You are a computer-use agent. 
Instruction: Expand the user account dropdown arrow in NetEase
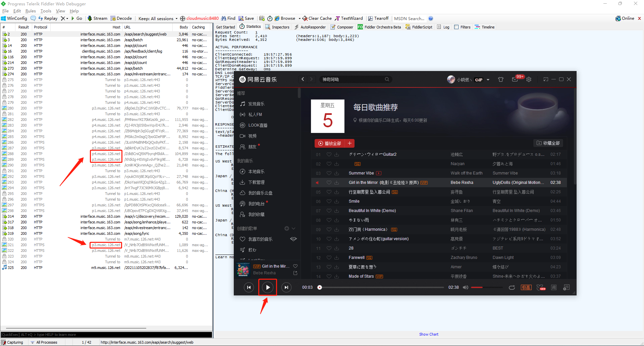click(x=488, y=80)
